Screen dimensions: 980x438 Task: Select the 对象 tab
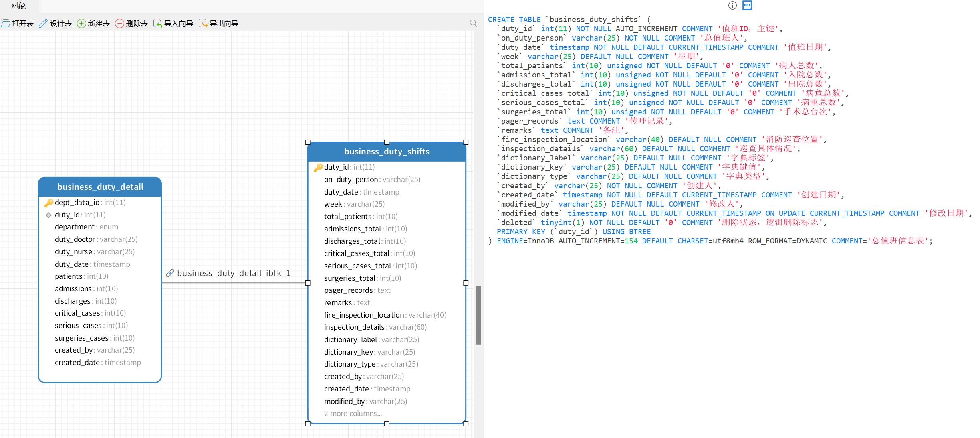coord(18,6)
